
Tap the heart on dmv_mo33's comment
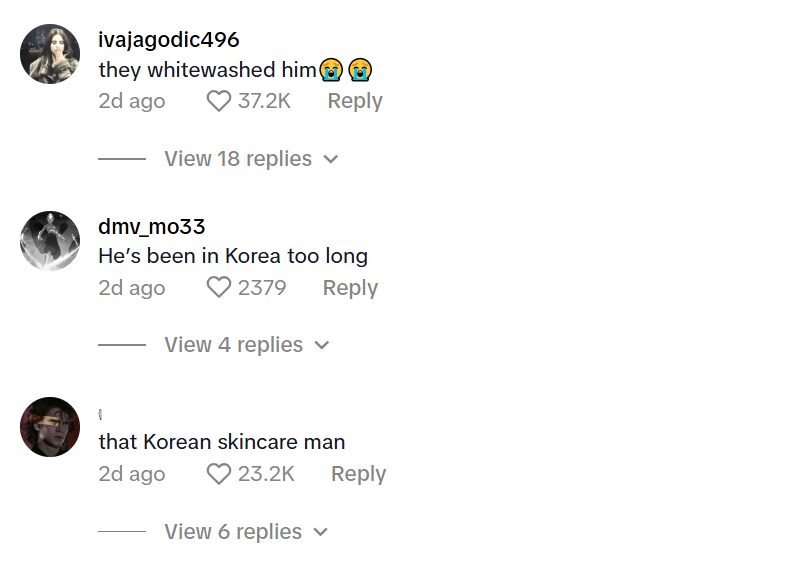pos(218,288)
